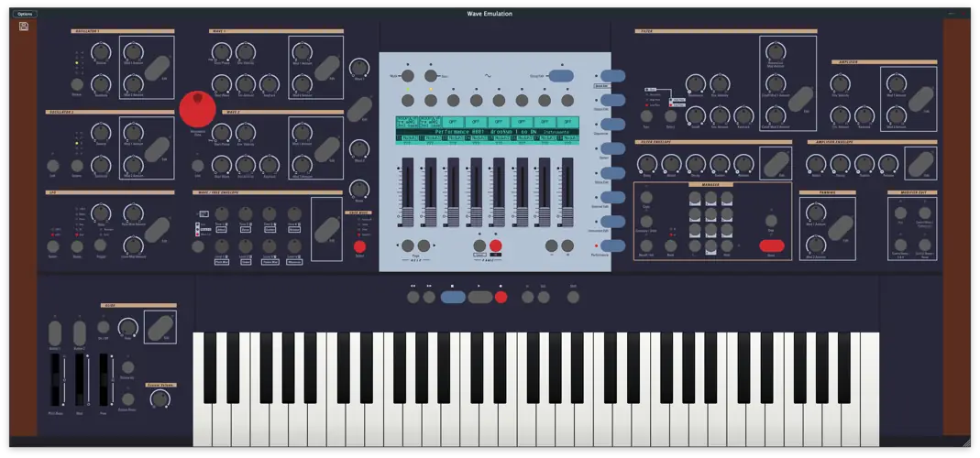
Task: Click the Wave Envelope Level 4 knob
Action: (x=294, y=246)
